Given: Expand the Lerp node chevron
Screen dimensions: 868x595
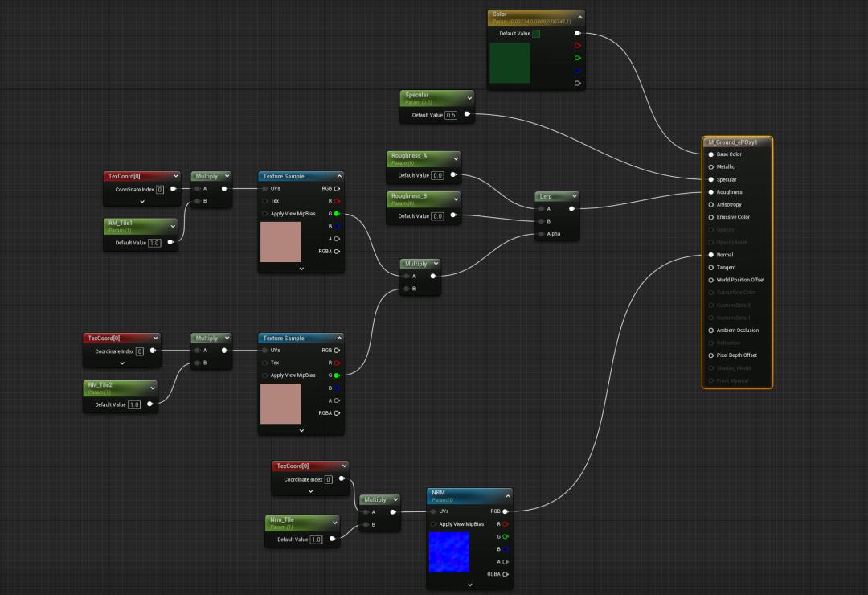Looking at the screenshot, I should click(x=574, y=196).
